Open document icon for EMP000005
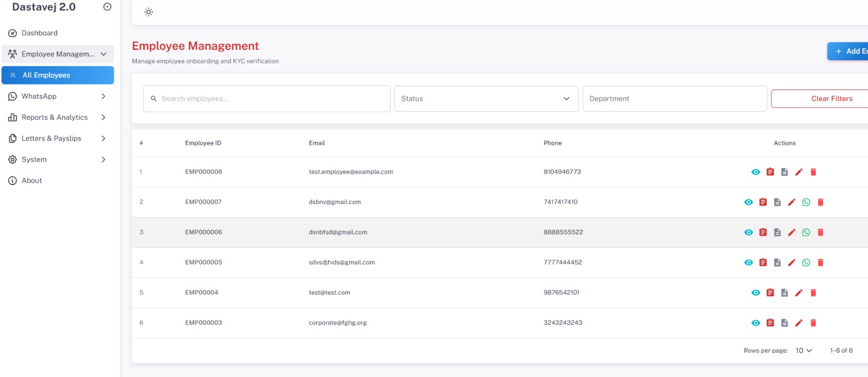 click(x=777, y=263)
